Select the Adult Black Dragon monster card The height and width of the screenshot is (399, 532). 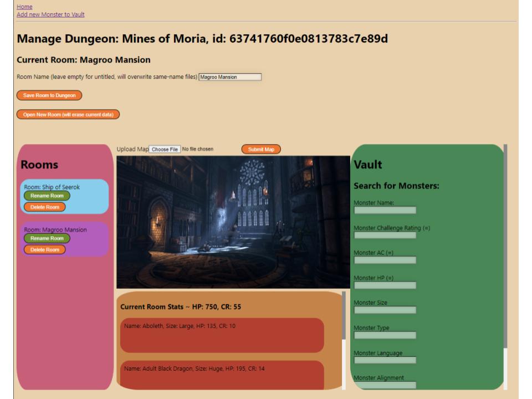click(222, 375)
